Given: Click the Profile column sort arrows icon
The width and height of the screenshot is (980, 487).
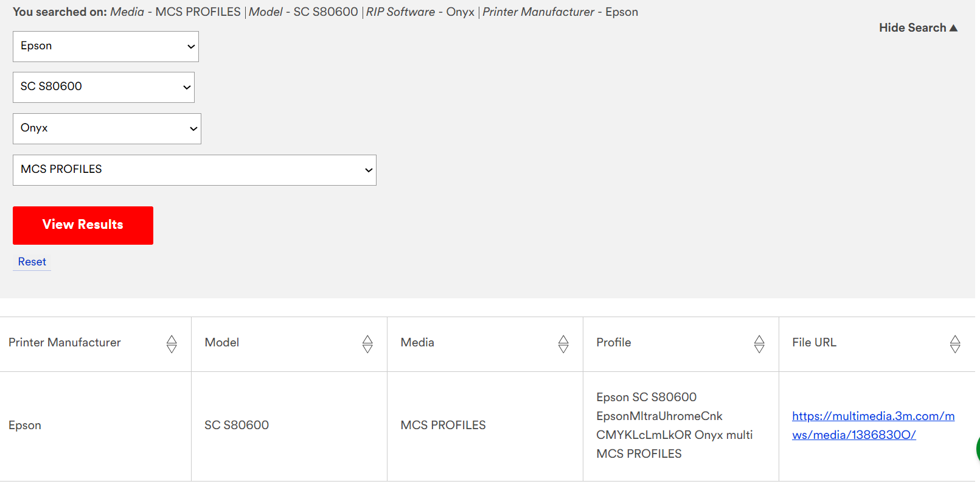Looking at the screenshot, I should point(759,344).
